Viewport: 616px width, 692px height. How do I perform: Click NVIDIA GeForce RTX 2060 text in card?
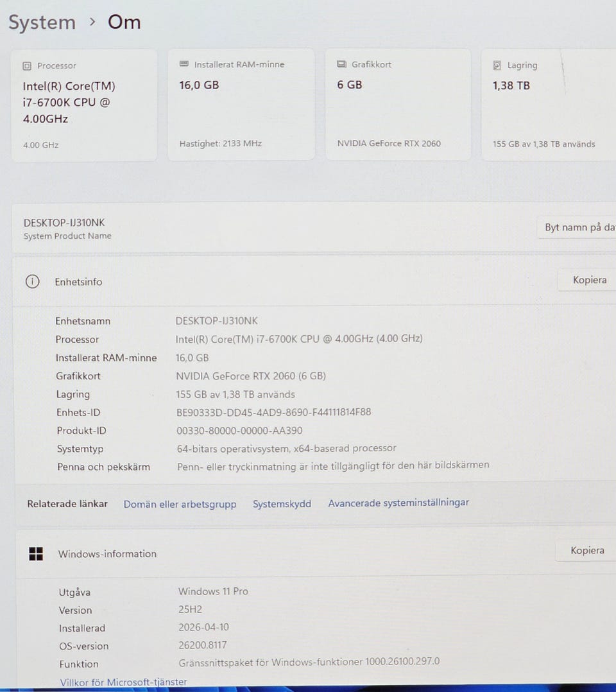(x=389, y=143)
